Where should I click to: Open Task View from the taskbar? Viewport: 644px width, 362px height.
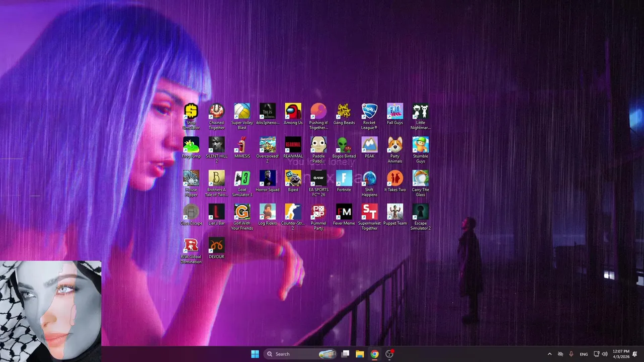click(346, 354)
